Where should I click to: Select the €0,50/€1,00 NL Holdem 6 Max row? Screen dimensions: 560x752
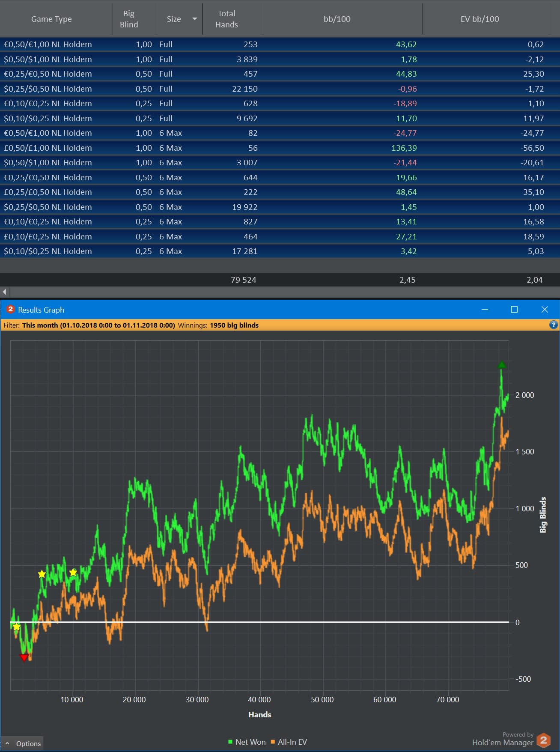(280, 133)
